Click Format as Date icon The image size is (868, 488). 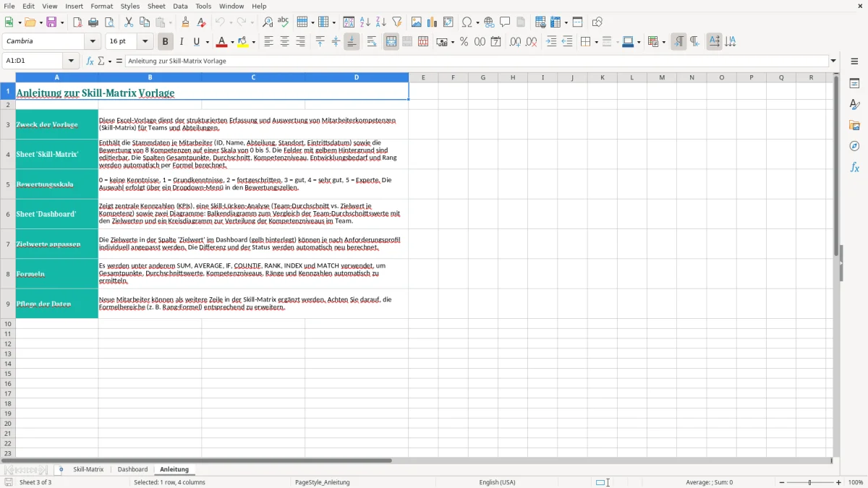496,42
